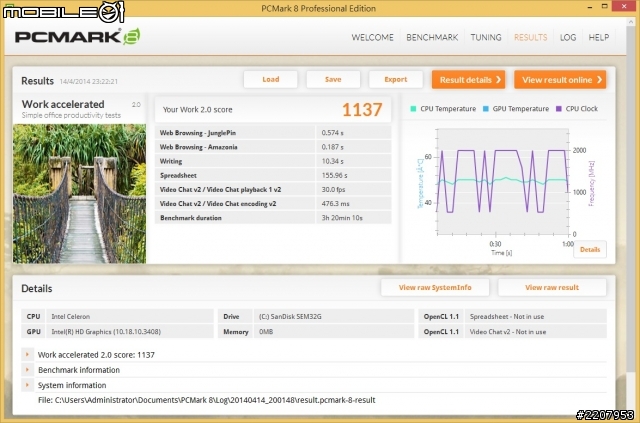Select the 'Web Browsing - Amazonia' row
Image resolution: width=640 pixels, height=423 pixels.
pos(273,147)
